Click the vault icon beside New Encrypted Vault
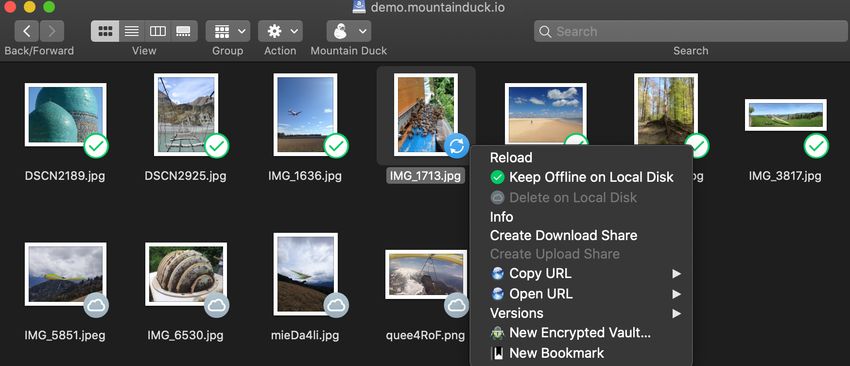 point(497,333)
